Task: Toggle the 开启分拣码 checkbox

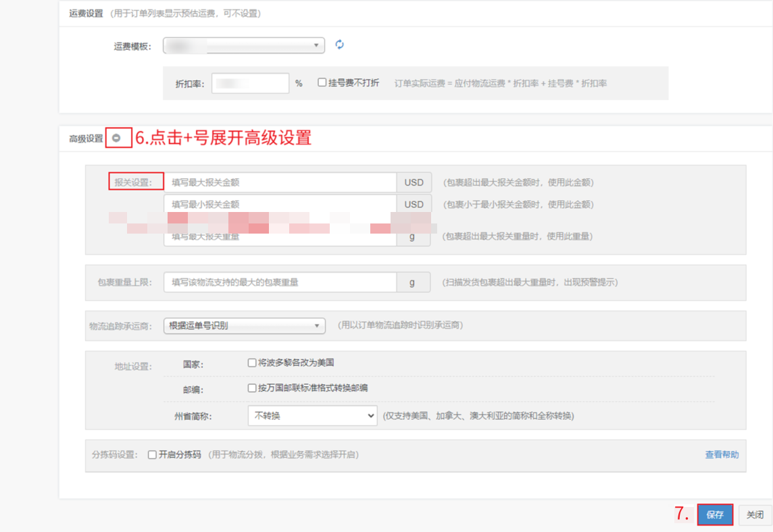Action: (x=153, y=455)
